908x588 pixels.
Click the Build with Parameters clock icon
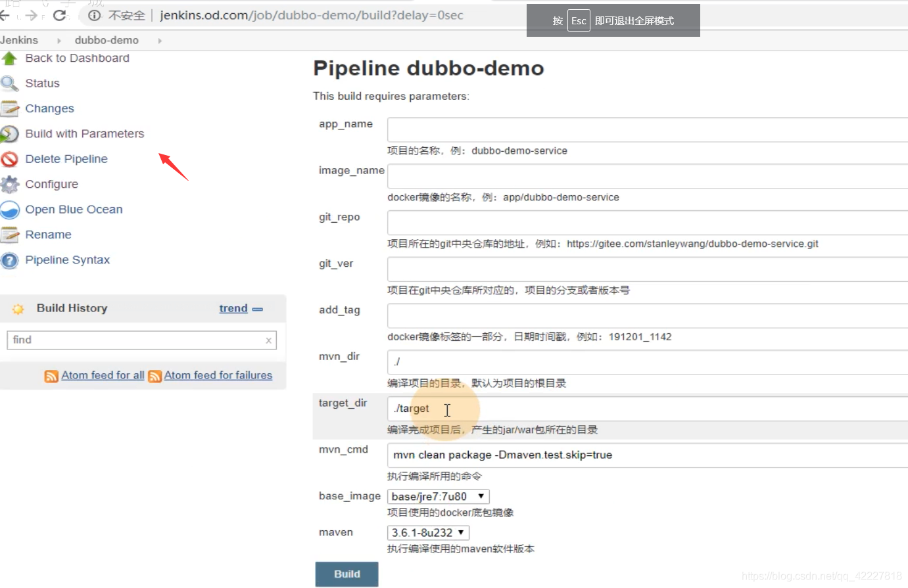(x=9, y=134)
